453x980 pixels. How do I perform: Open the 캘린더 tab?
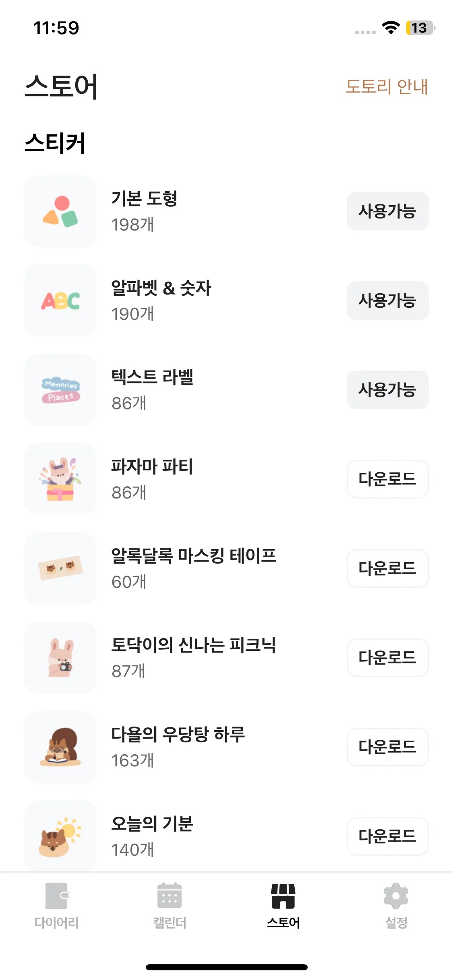coord(170,905)
